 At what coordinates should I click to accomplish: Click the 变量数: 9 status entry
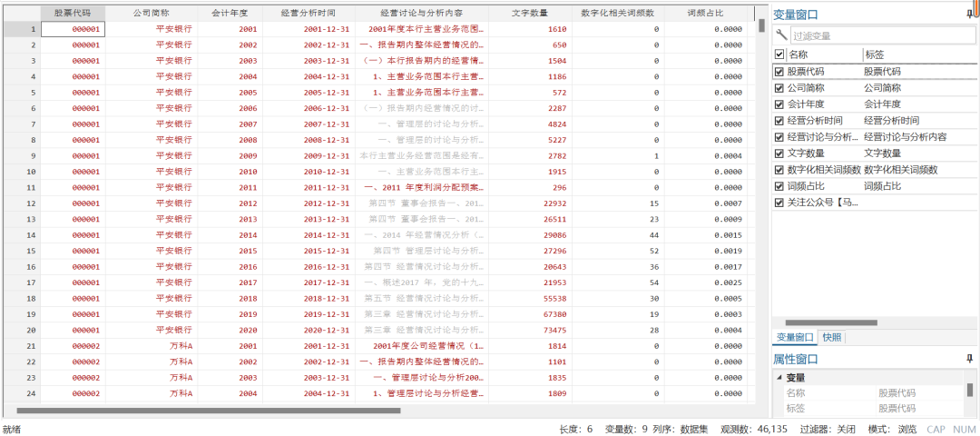627,429
